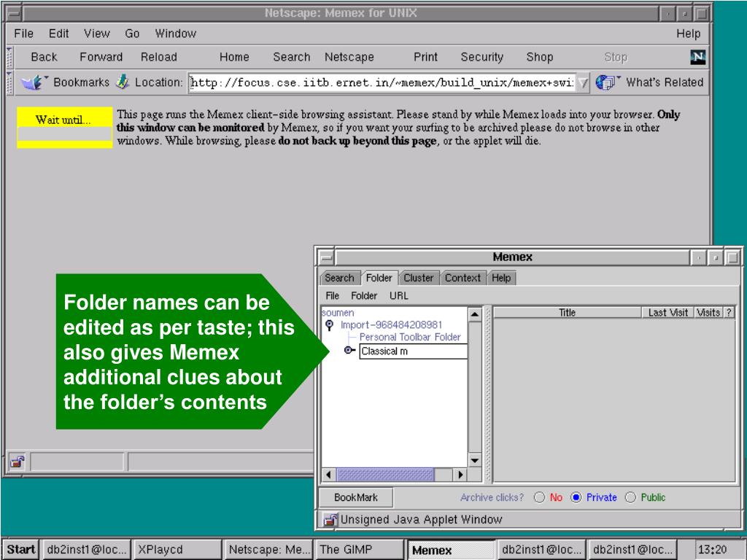Open the Window menu in Netscape
The width and height of the screenshot is (747, 560).
pos(175,34)
